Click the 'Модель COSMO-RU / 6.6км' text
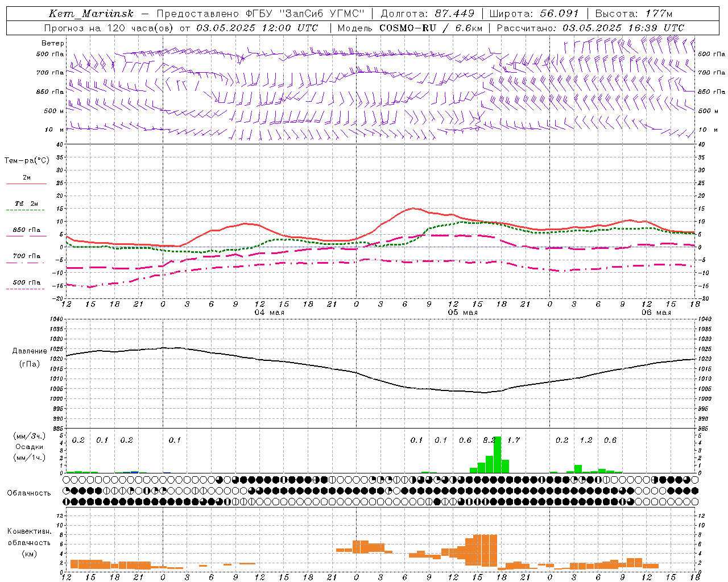 pyautogui.click(x=410, y=28)
